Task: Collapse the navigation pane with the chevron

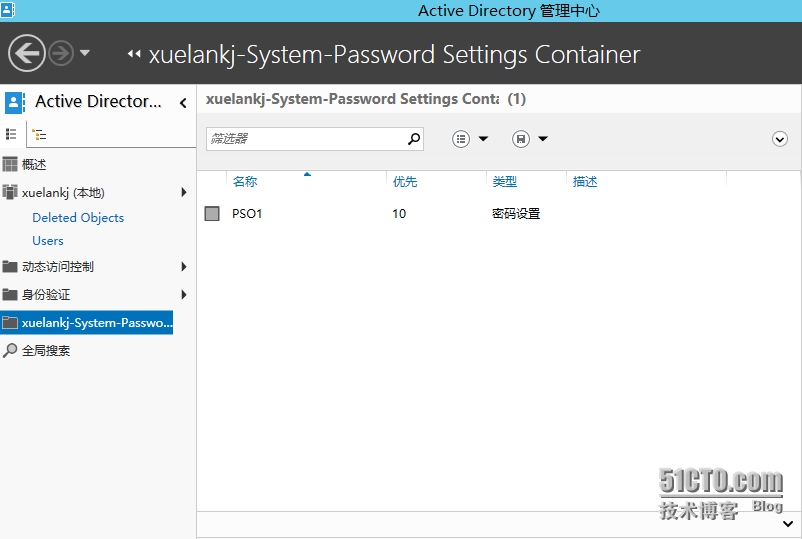Action: [183, 103]
